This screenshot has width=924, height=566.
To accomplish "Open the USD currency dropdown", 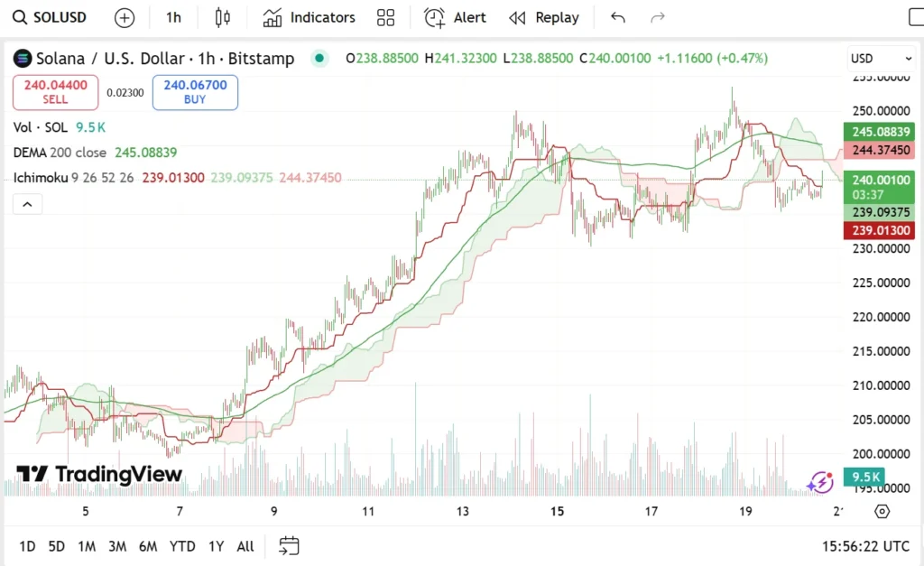I will tap(880, 58).
